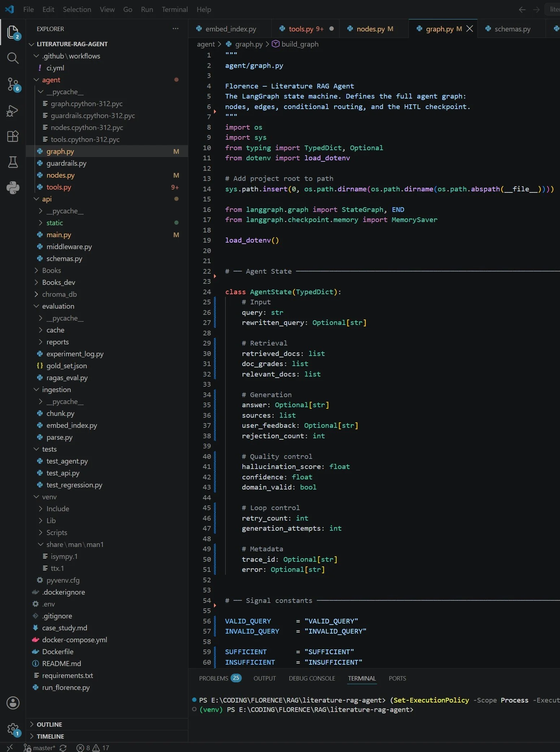
Task: Open the Manage gear icon
Action: tap(13, 729)
